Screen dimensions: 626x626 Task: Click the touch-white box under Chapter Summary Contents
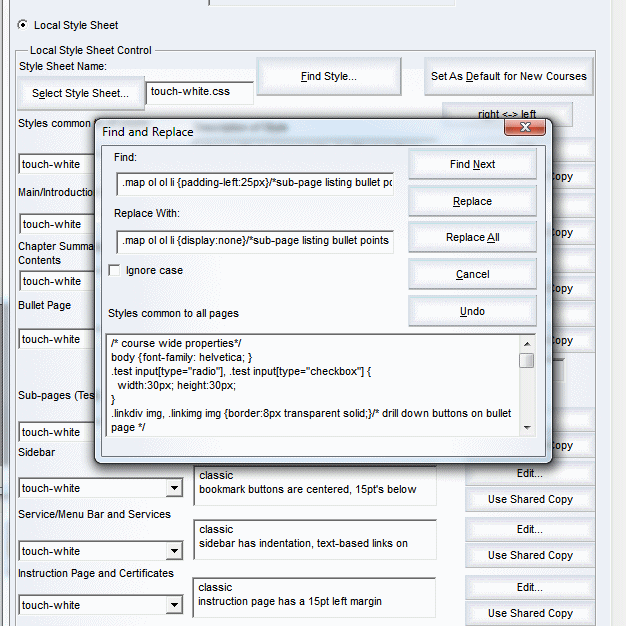56,281
